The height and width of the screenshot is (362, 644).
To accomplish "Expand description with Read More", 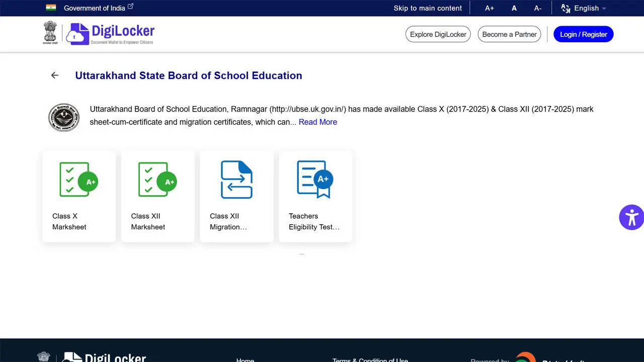I will 317,122.
